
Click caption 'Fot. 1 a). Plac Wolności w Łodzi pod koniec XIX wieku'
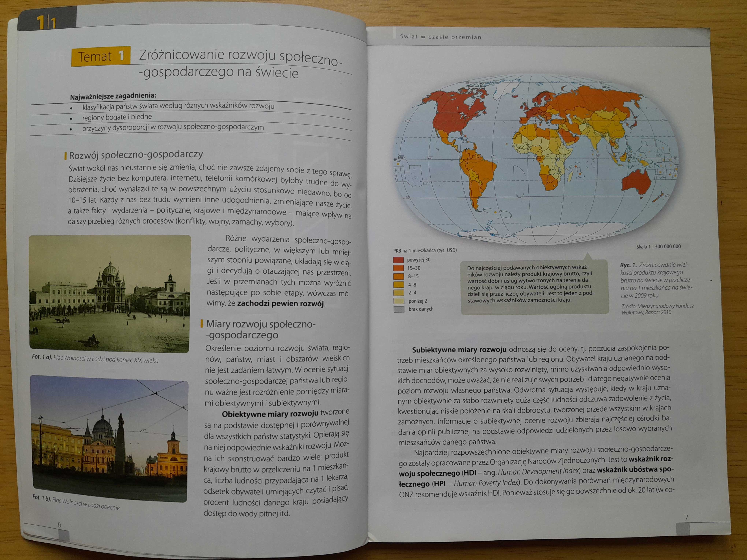point(95,359)
